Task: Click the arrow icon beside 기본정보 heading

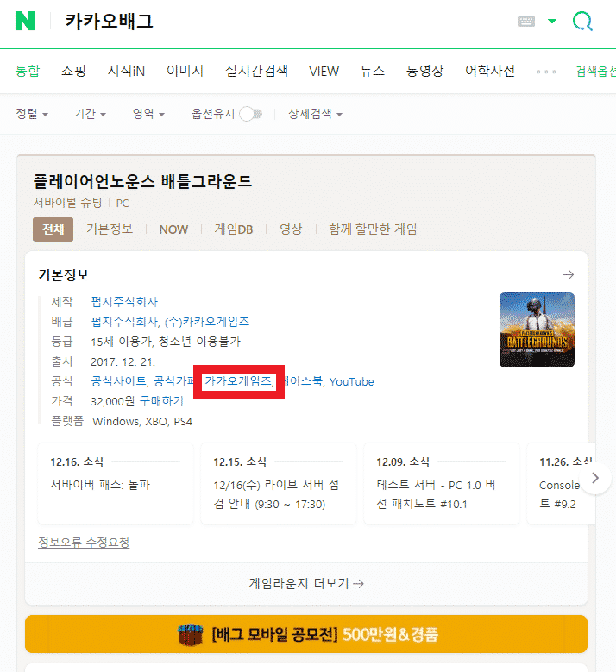Action: 569,274
